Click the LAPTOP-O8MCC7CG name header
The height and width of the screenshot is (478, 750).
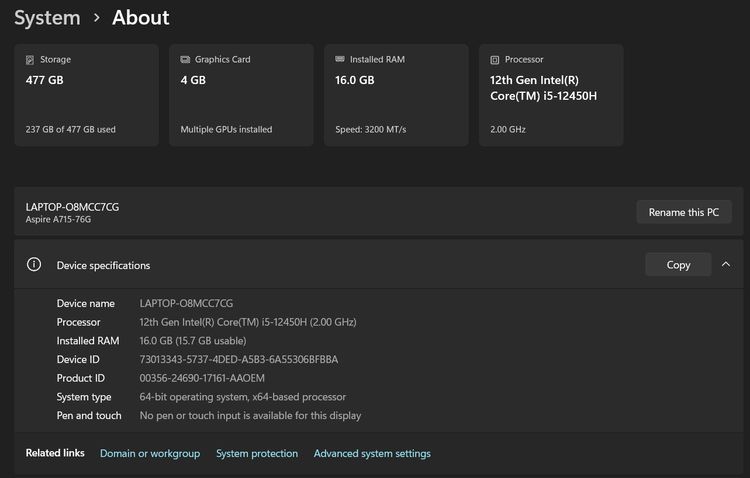[x=79, y=206]
